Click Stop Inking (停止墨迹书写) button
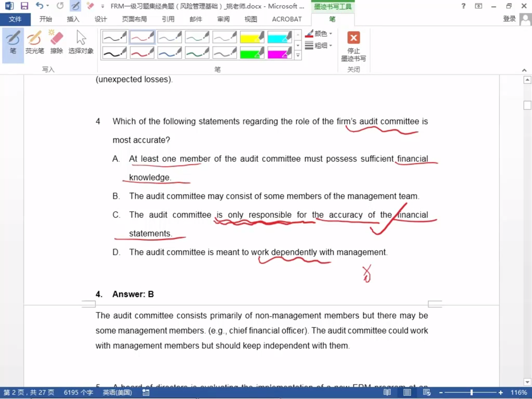Viewport: 532px width, 399px height. click(x=353, y=46)
